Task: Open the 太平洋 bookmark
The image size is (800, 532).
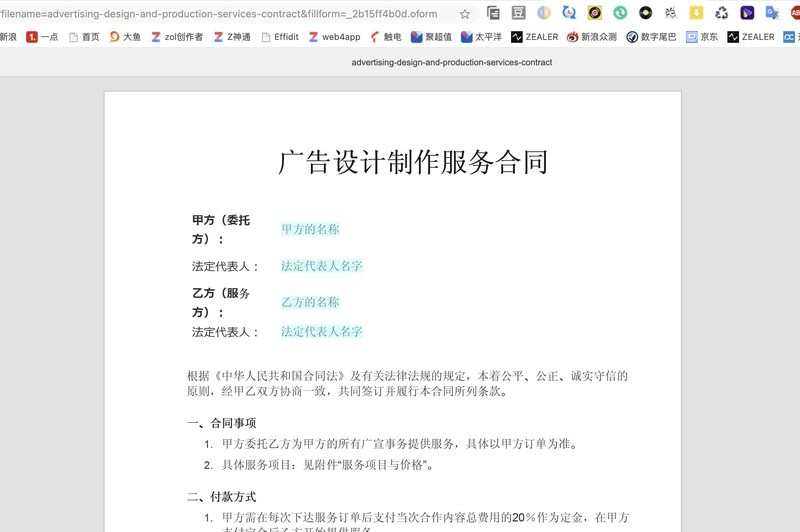Action: click(481, 37)
